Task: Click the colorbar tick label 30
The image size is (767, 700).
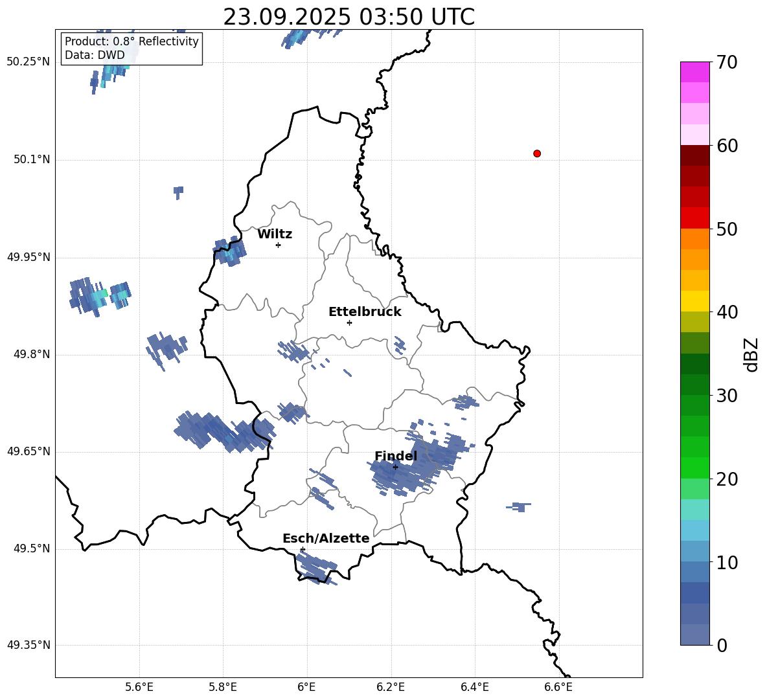Action: (727, 395)
